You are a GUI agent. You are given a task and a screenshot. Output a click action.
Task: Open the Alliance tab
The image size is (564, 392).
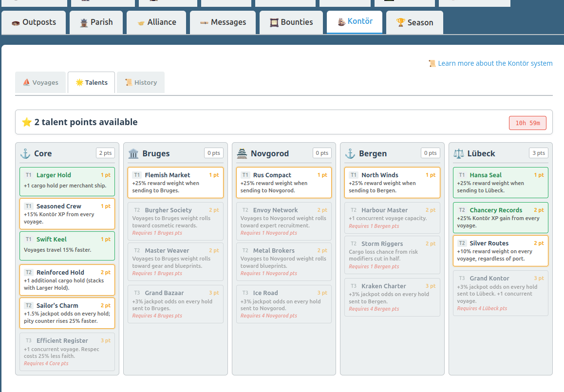[156, 22]
